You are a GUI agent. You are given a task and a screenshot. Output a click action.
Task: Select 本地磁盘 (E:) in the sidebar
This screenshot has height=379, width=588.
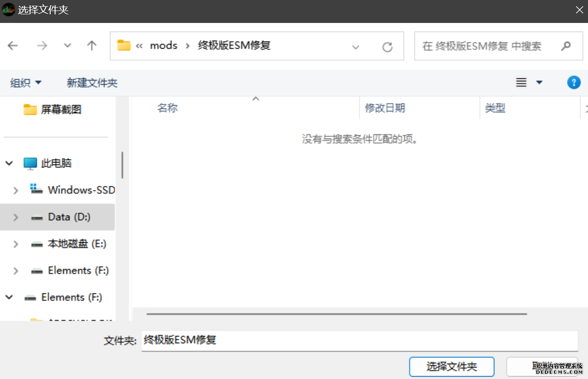click(76, 244)
